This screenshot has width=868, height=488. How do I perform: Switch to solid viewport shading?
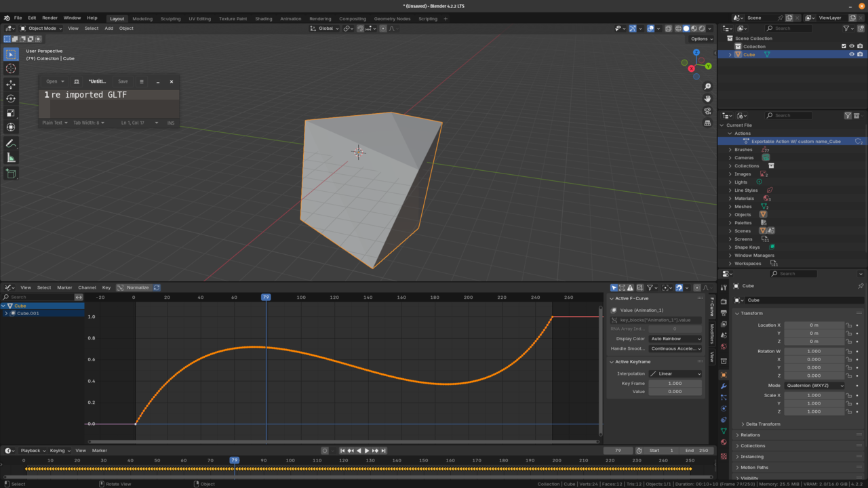click(x=686, y=28)
